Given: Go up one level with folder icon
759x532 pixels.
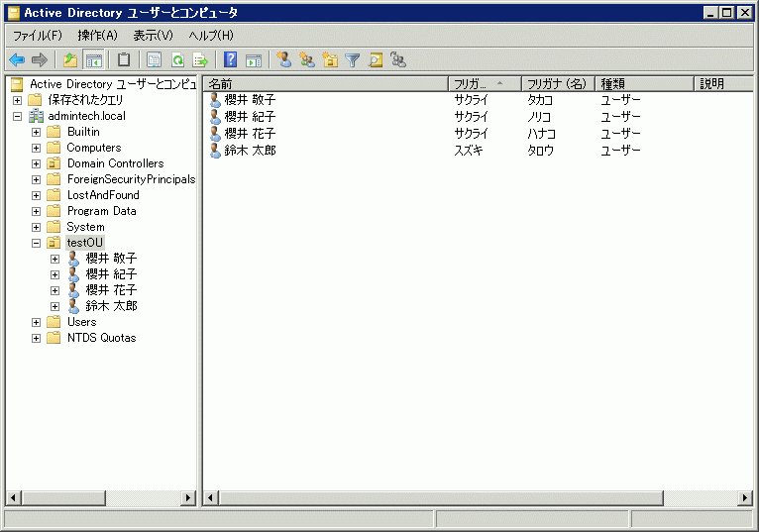Looking at the screenshot, I should click(x=70, y=60).
